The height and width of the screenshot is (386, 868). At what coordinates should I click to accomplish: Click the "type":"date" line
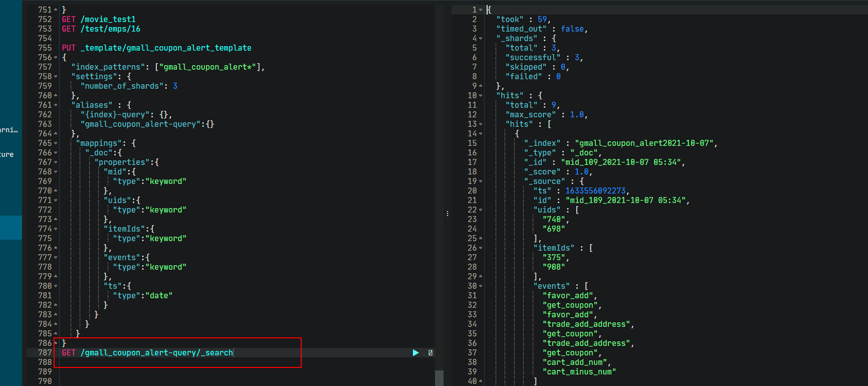click(143, 296)
